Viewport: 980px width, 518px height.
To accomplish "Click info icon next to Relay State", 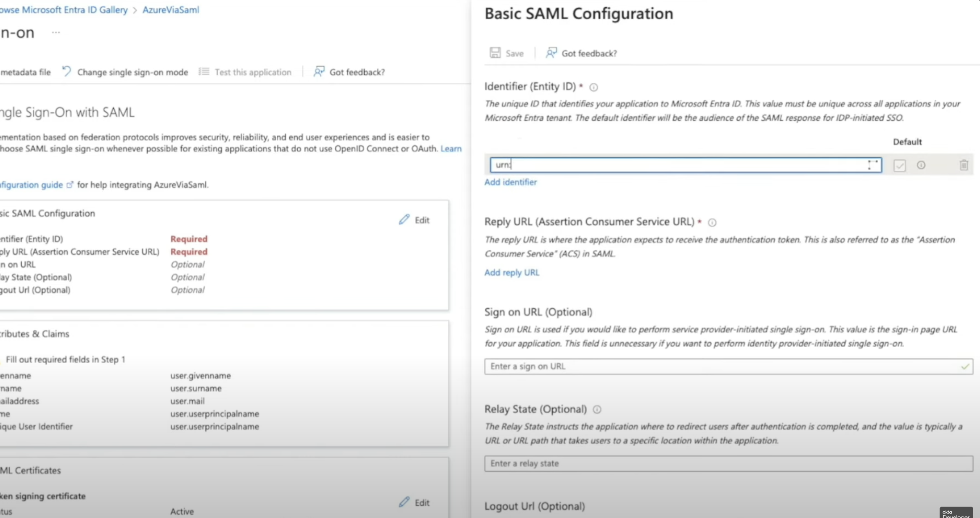I will [597, 410].
